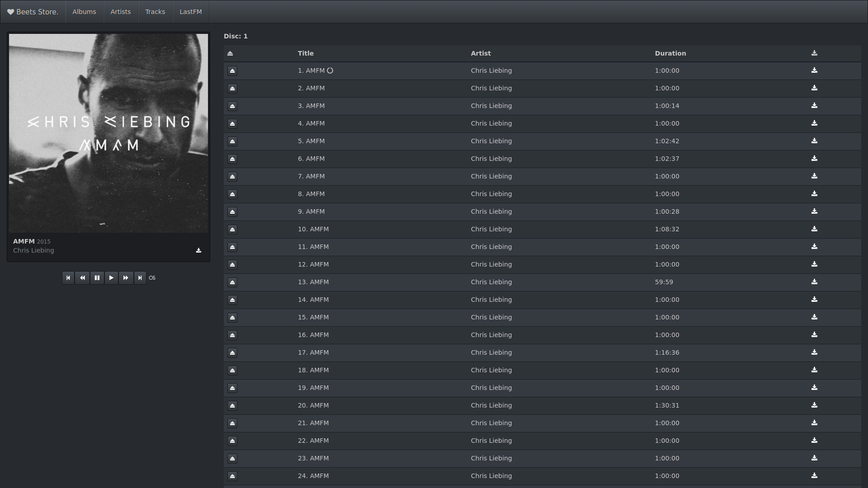Open the Albums menu item
Viewport: 868px width, 488px height.
[84, 12]
